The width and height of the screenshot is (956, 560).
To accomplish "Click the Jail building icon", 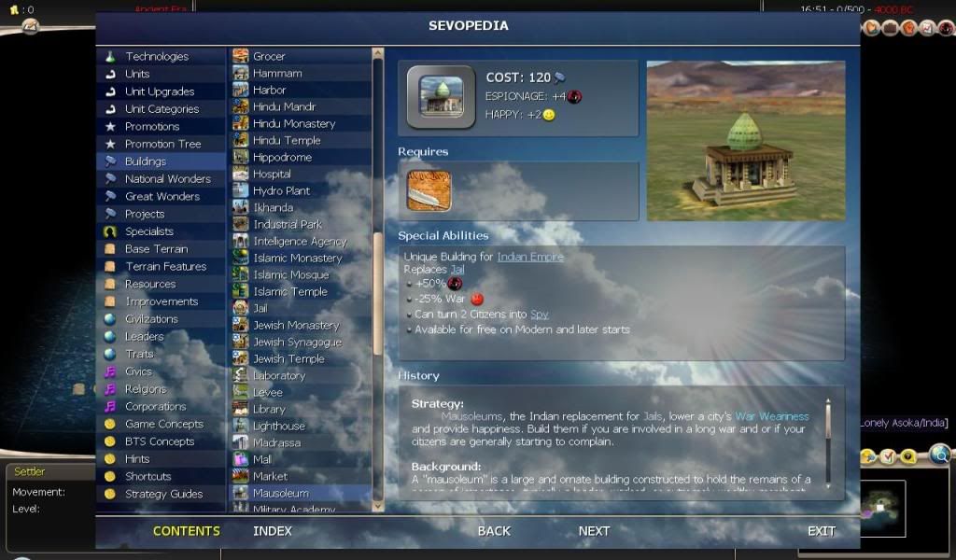I will [x=241, y=308].
